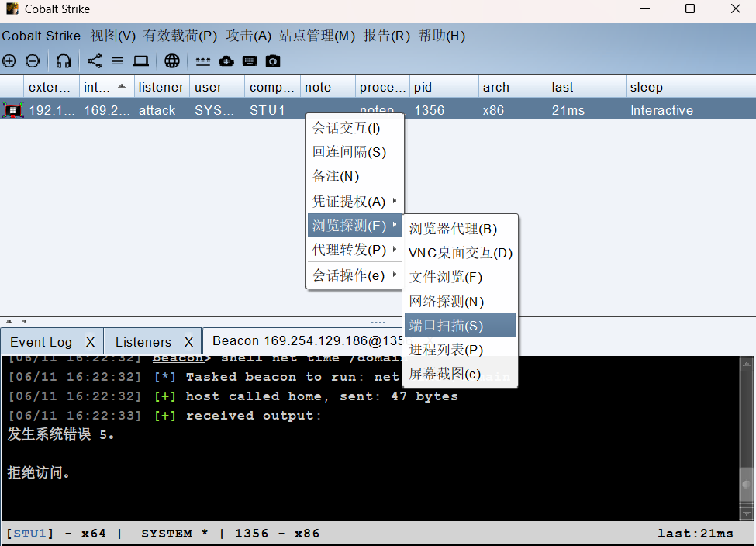Open the 帮助(H) menu
The height and width of the screenshot is (546, 756).
[x=441, y=36]
